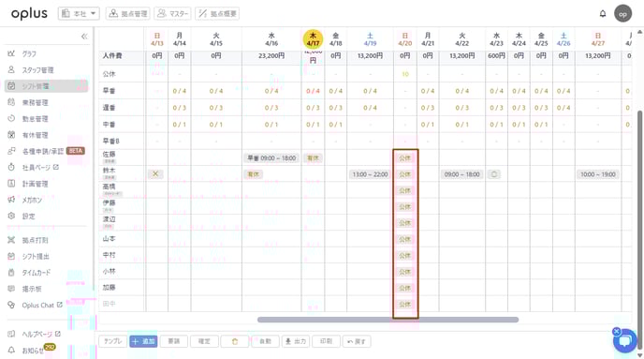Click 佐藤's 有休 cell on 4/17
This screenshot has width=644, height=359.
[313, 157]
